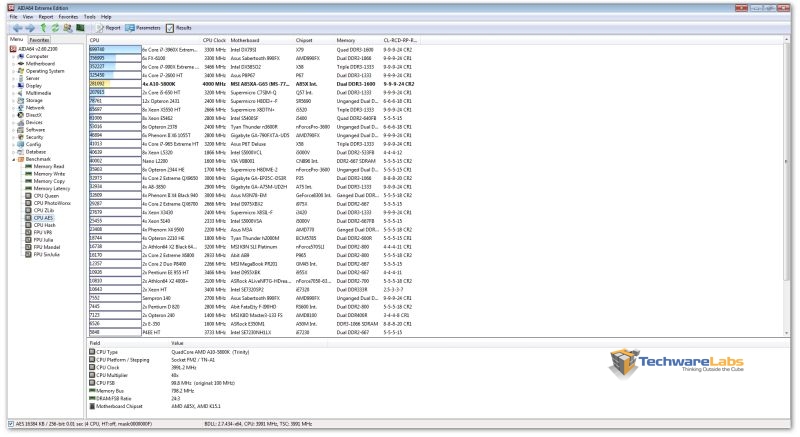Expand the Motherboard tree node
The width and height of the screenshot is (800, 437).
click(x=14, y=64)
